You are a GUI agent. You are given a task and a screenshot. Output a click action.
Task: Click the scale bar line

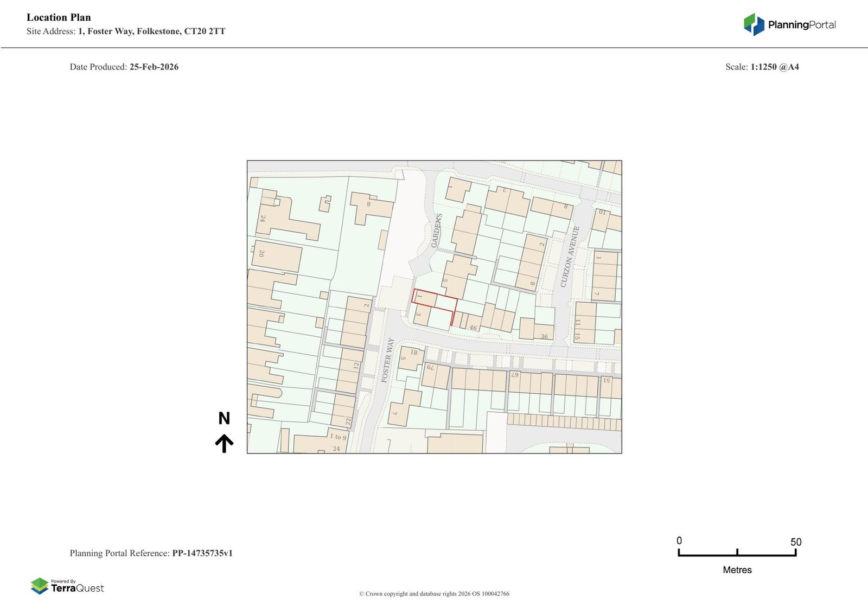737,554
